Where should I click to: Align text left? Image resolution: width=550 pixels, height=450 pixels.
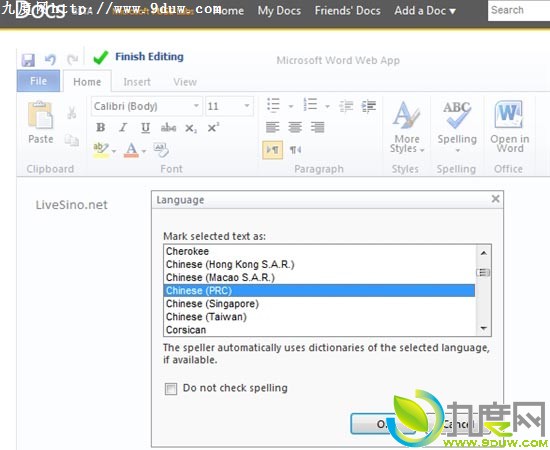(x=273, y=127)
